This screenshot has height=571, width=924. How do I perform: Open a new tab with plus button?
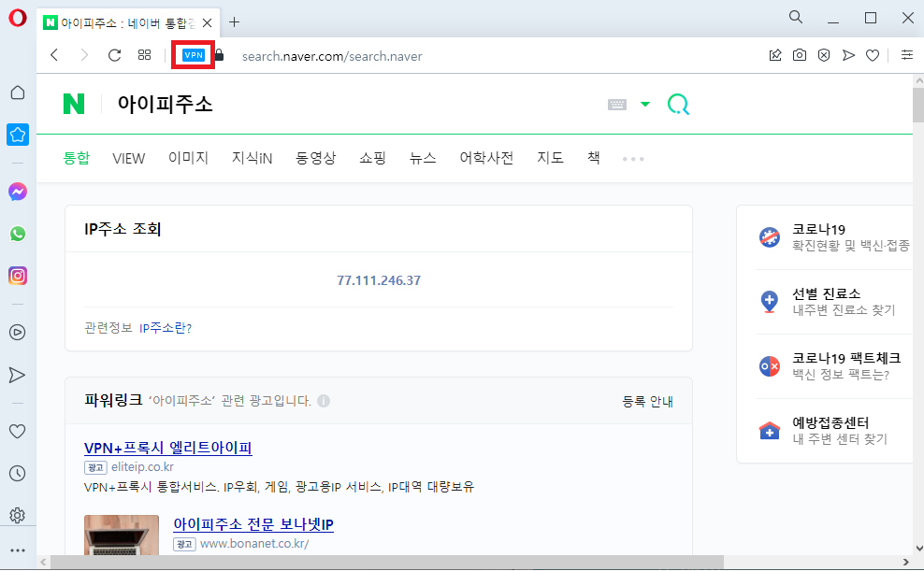tap(234, 22)
